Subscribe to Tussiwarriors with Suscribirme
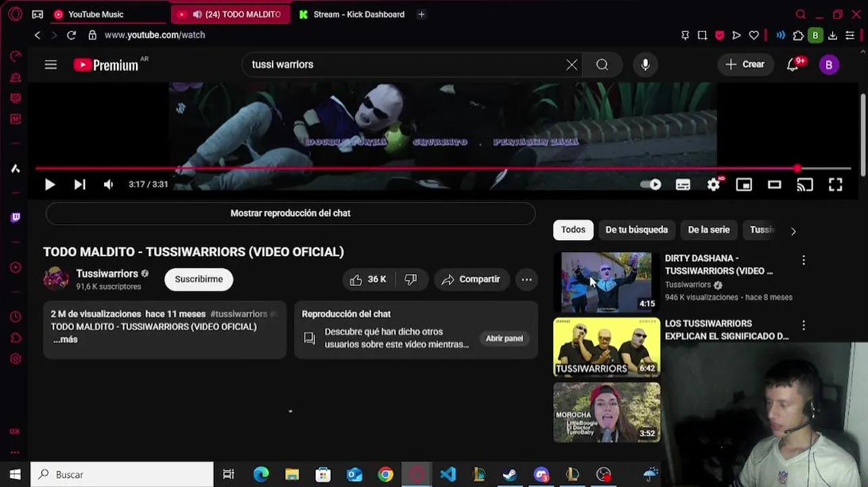The image size is (868, 487). click(199, 279)
